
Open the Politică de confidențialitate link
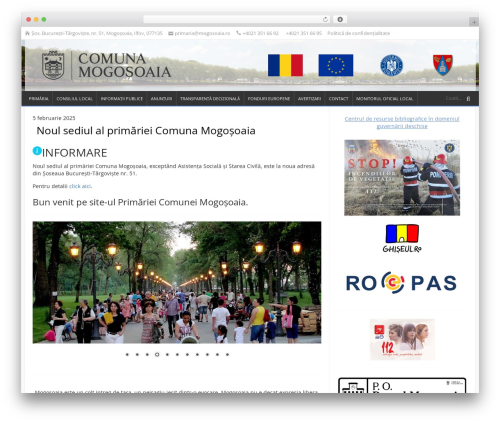coord(358,33)
